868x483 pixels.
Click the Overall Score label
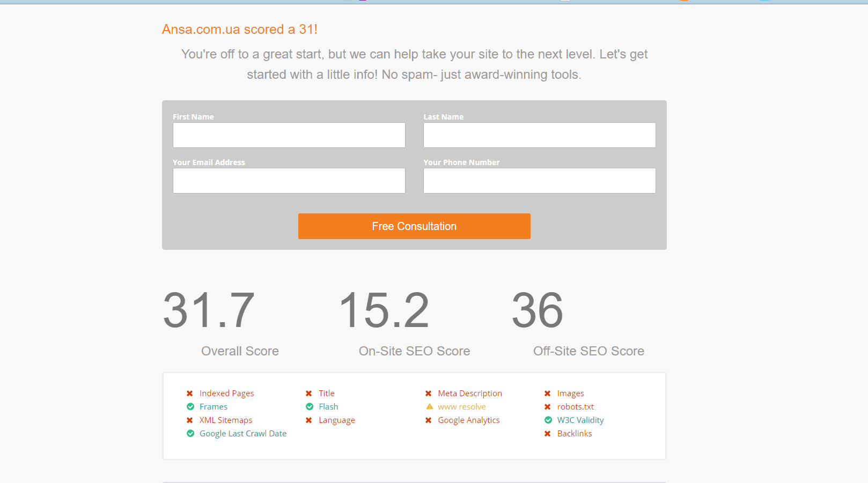240,351
